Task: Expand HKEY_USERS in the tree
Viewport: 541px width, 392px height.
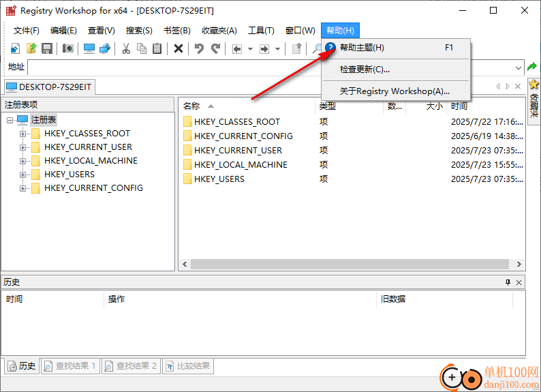Action: [22, 175]
